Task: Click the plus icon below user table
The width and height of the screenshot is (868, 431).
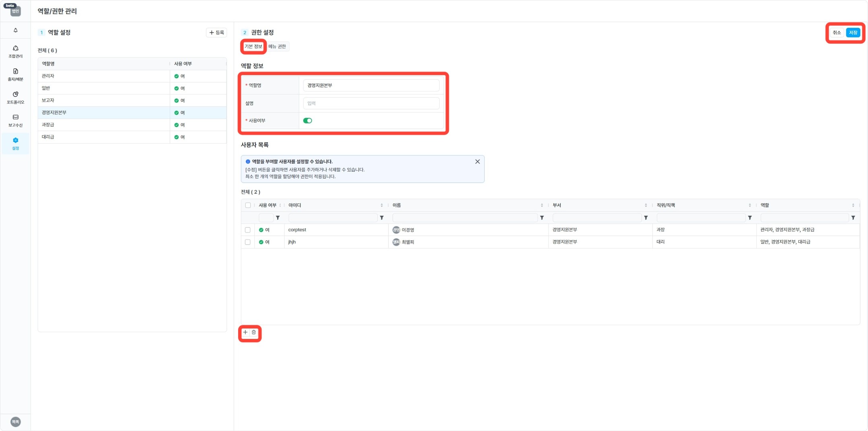Action: point(245,332)
